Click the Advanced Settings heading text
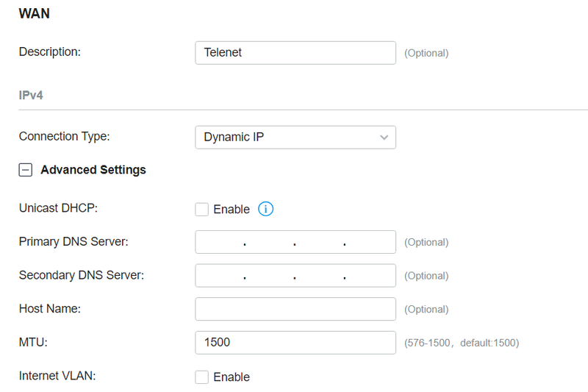Image resolution: width=588 pixels, height=392 pixels. pyautogui.click(x=93, y=170)
